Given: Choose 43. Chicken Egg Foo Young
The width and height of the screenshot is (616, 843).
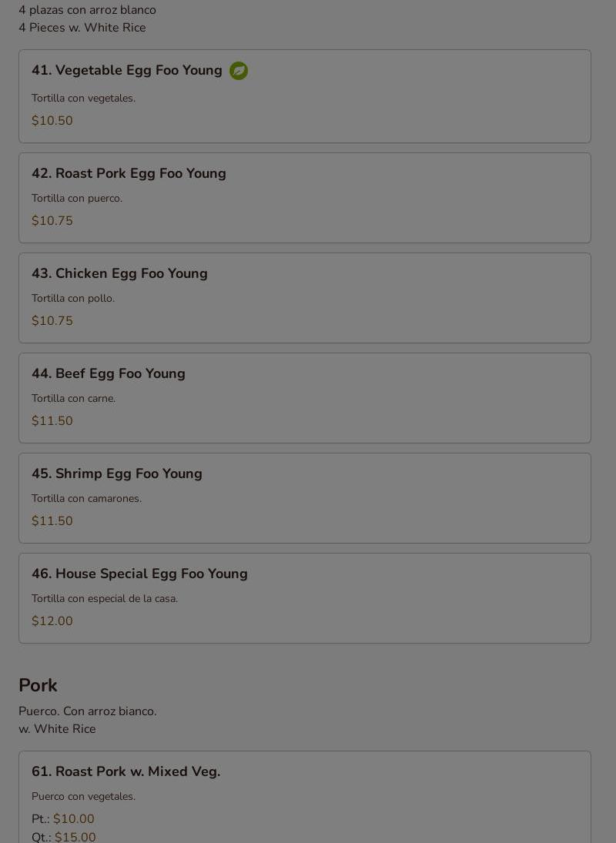Looking at the screenshot, I should click(119, 274).
